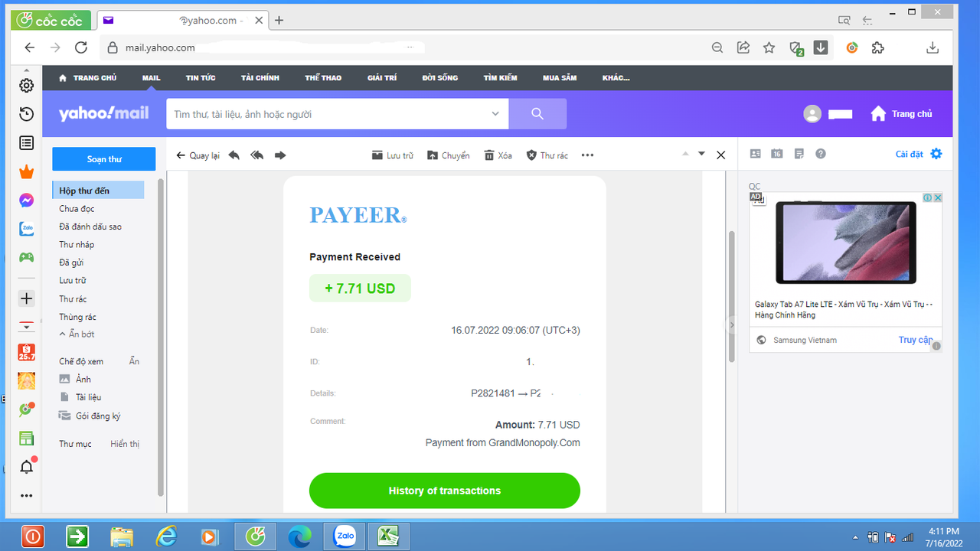Click Galaxy Tab A7 ad thumbnail
Screen dimensions: 980x551
point(845,242)
